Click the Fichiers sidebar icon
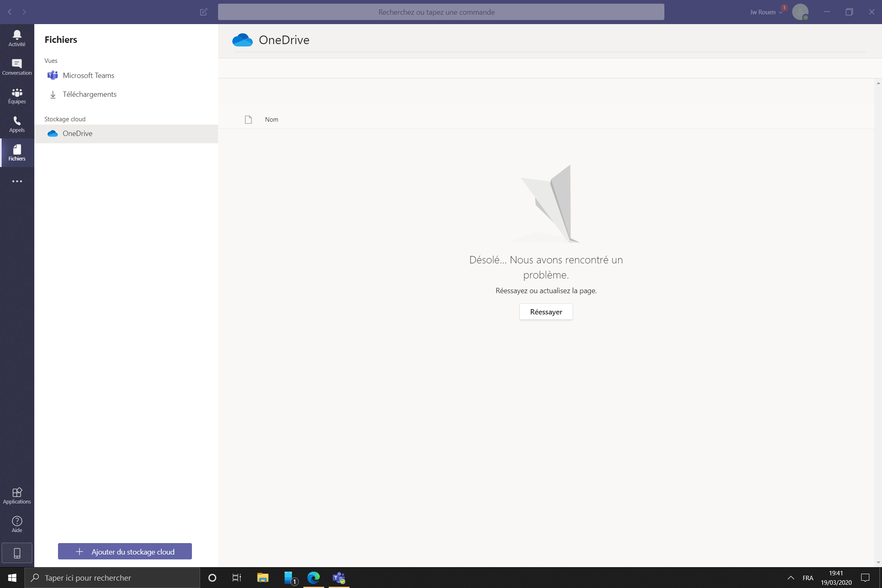The height and width of the screenshot is (588, 882). [17, 153]
